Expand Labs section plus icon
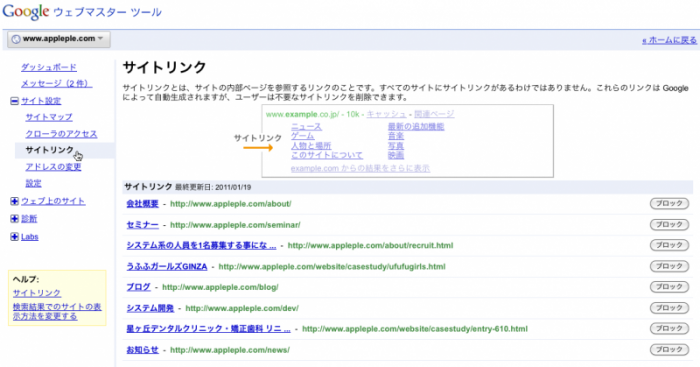 pos(14,237)
